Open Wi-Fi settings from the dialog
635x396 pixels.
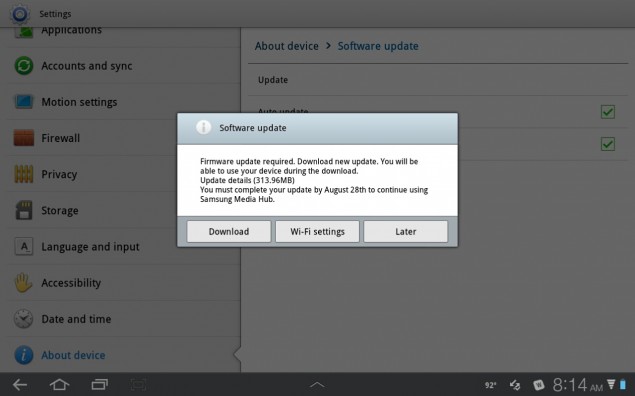click(x=317, y=232)
